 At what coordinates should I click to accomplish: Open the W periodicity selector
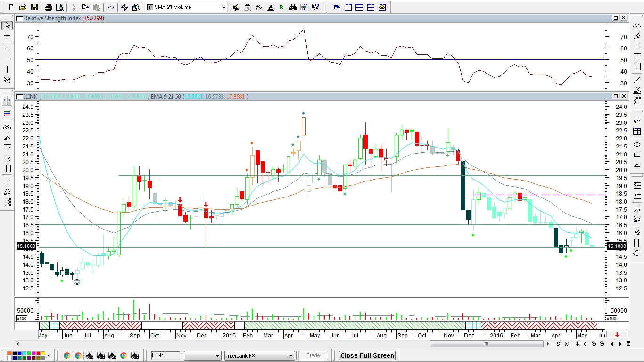click(x=567, y=344)
